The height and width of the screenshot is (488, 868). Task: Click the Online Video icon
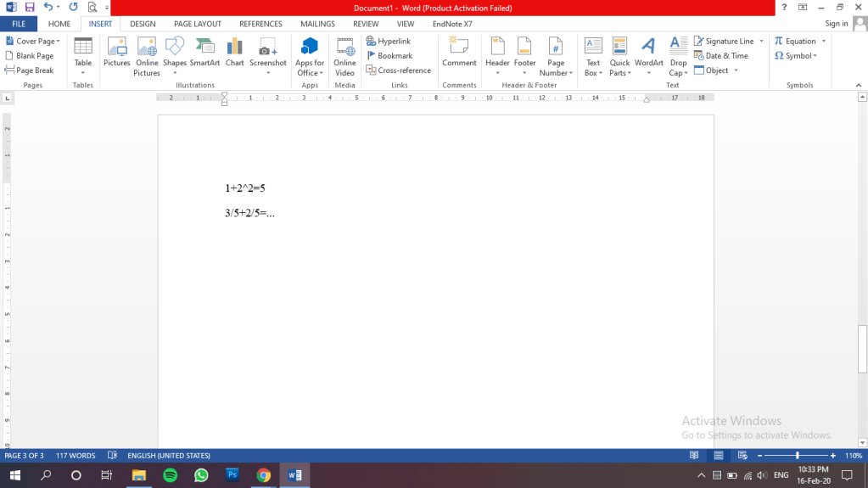click(x=344, y=54)
